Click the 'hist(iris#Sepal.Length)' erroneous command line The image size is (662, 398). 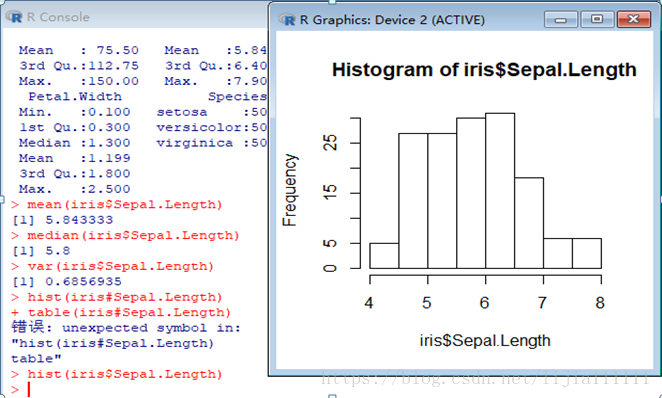[125, 297]
